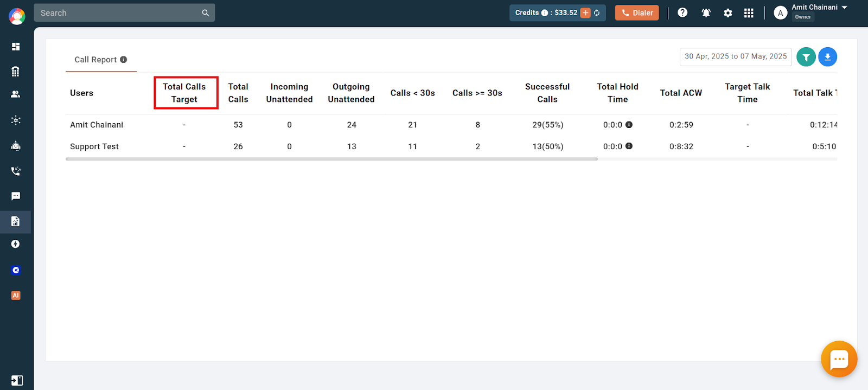Click the 13(50%) successful calls value
Image resolution: width=868 pixels, height=390 pixels.
tap(548, 146)
